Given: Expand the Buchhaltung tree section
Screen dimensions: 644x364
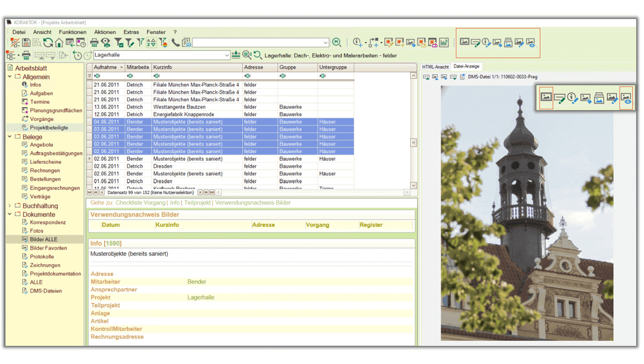Looking at the screenshot, I should (x=10, y=205).
